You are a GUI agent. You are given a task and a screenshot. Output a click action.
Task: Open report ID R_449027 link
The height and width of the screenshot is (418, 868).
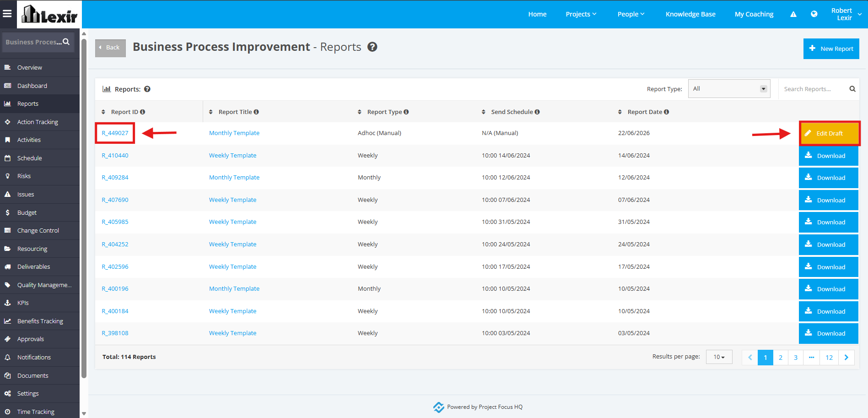(x=115, y=133)
